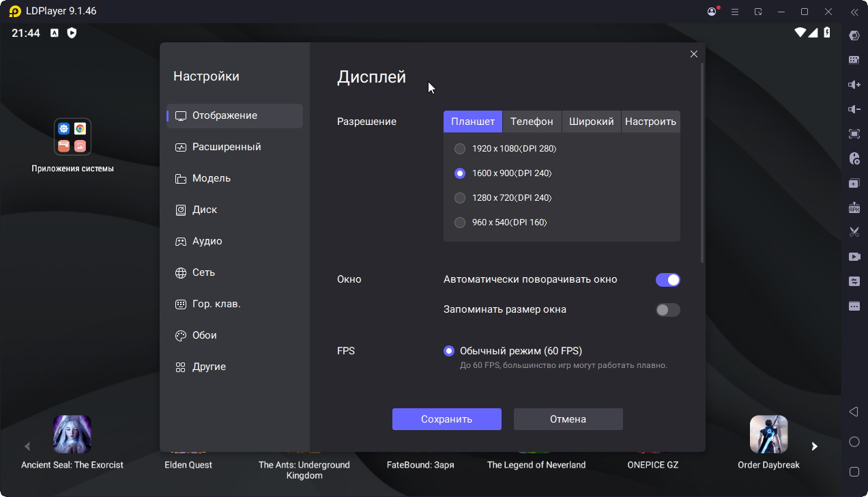Open the Аудио settings section

(235, 242)
